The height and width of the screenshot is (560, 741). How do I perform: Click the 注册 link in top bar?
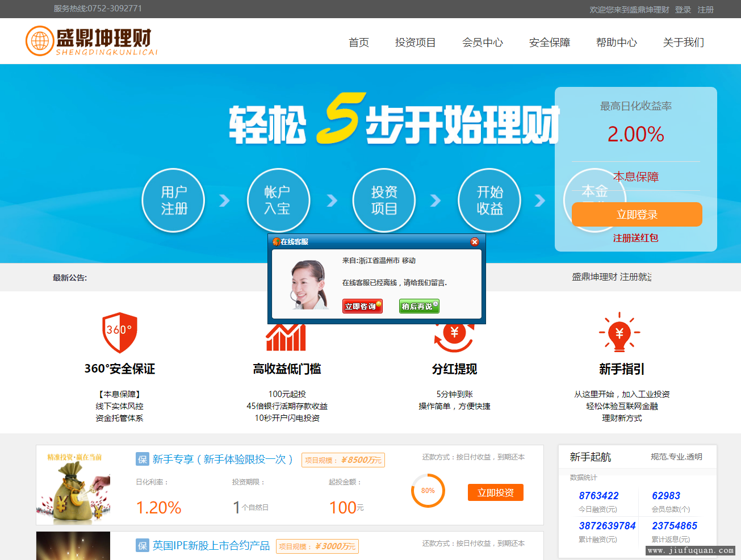tap(706, 10)
